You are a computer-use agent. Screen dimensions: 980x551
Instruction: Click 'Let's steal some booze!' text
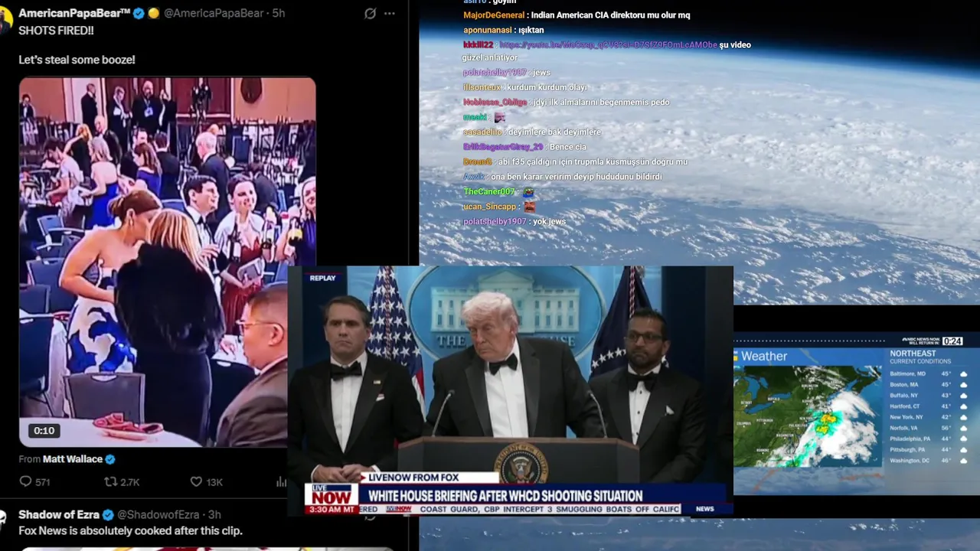click(77, 60)
